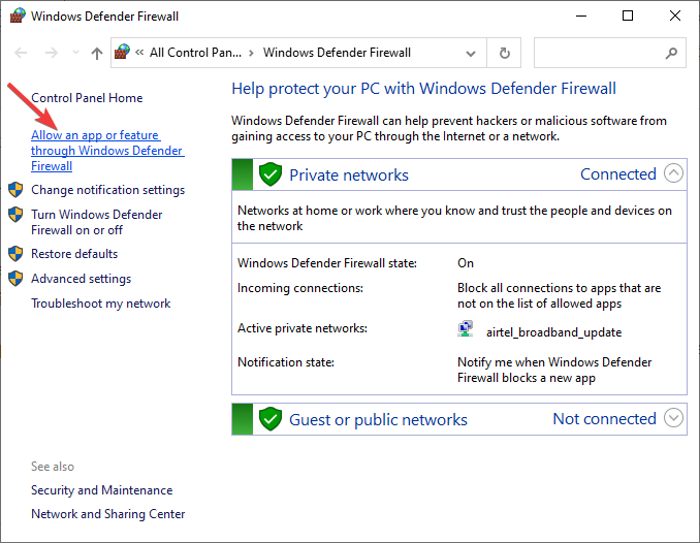Open the address bar history dropdown
Screen dimensions: 700x543
coord(471,53)
